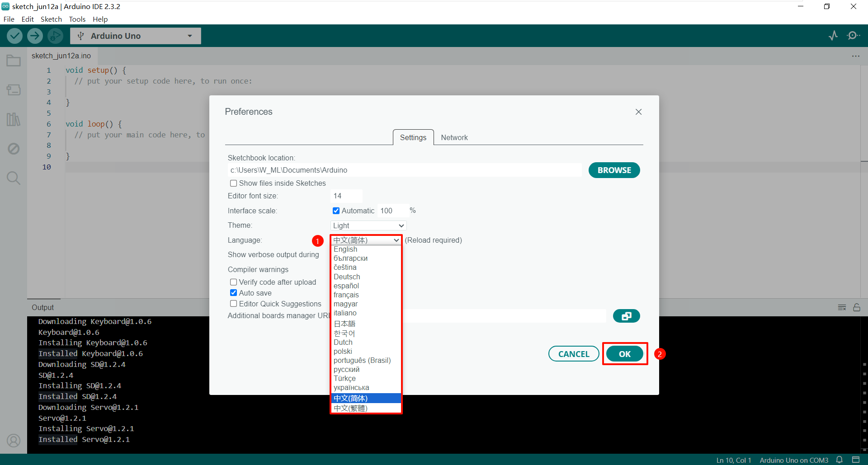
Task: Select 한국어 in the language list
Action: click(366, 333)
